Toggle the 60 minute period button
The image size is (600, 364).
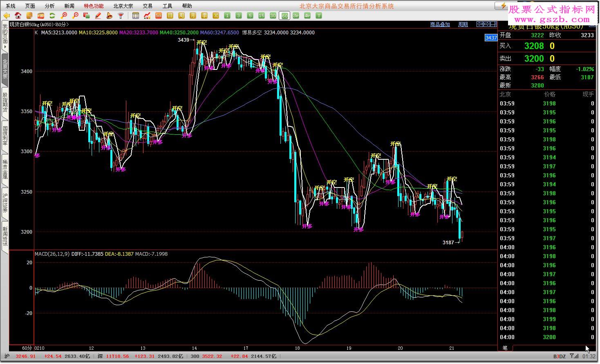[284, 16]
